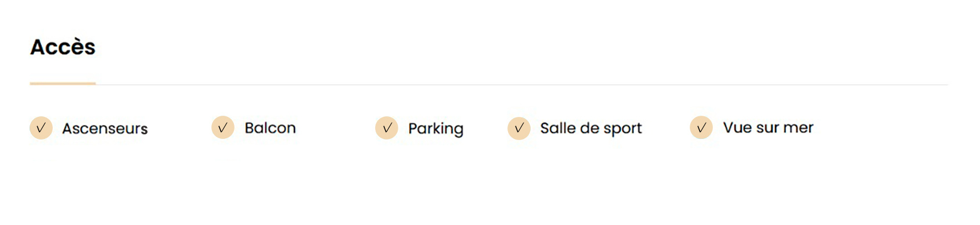
Task: Click the orange underline beneath Accès
Action: (x=63, y=84)
